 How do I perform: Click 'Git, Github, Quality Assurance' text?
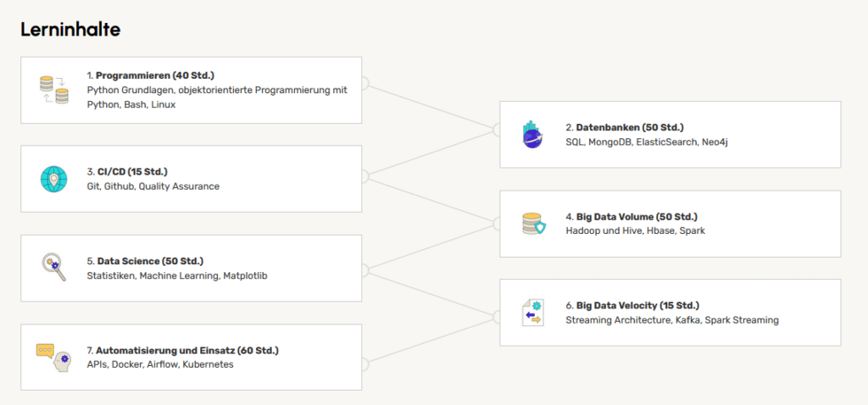point(153,186)
